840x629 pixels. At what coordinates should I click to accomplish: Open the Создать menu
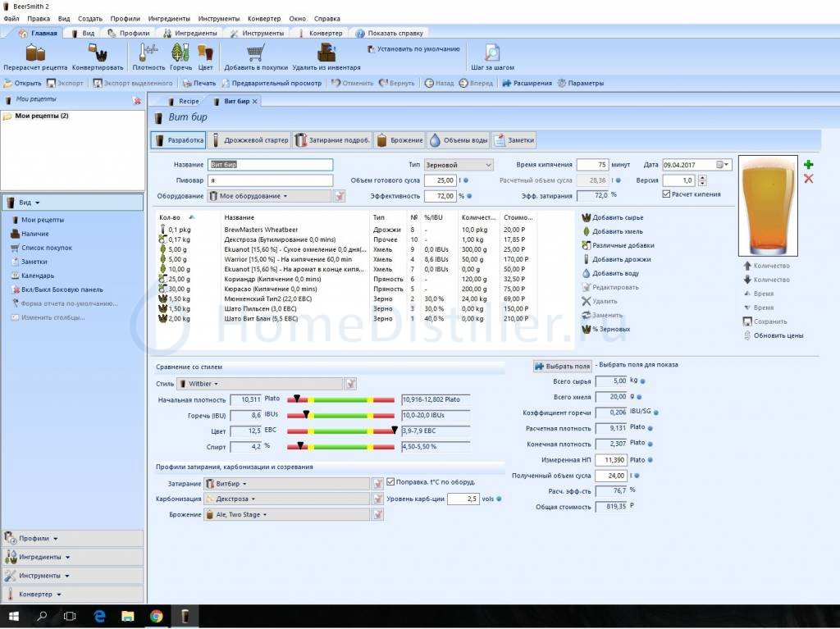pos(90,18)
